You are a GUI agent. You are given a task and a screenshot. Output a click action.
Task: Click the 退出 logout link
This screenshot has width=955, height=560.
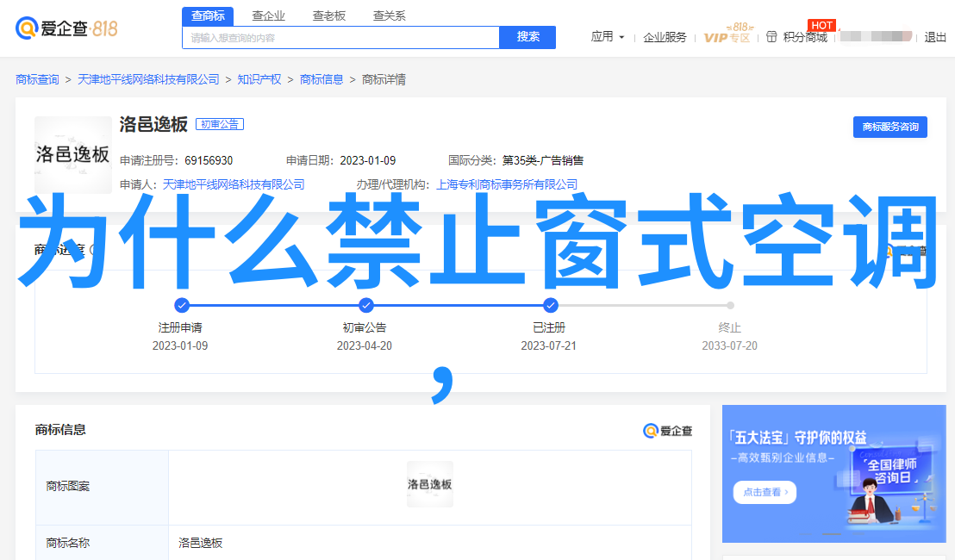click(935, 37)
